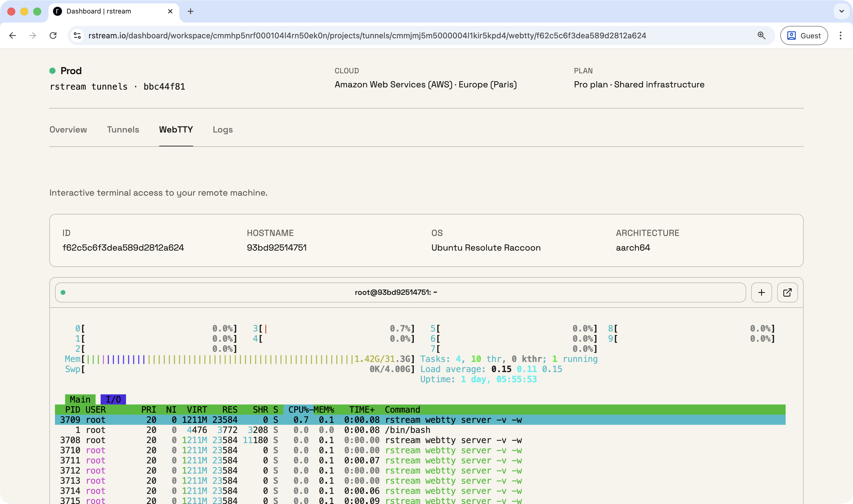Switch to the I/O view in htop

[x=113, y=399]
